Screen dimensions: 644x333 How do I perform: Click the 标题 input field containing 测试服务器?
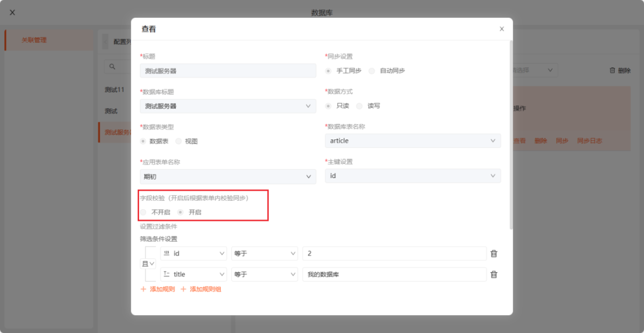[228, 70]
